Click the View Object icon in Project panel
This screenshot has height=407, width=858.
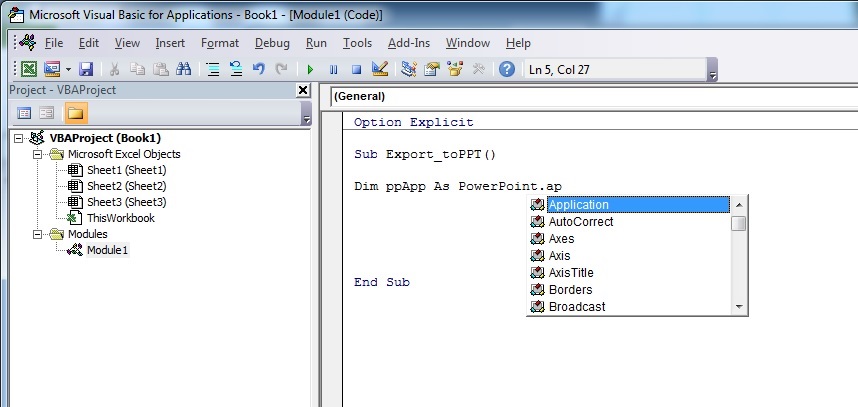click(47, 113)
